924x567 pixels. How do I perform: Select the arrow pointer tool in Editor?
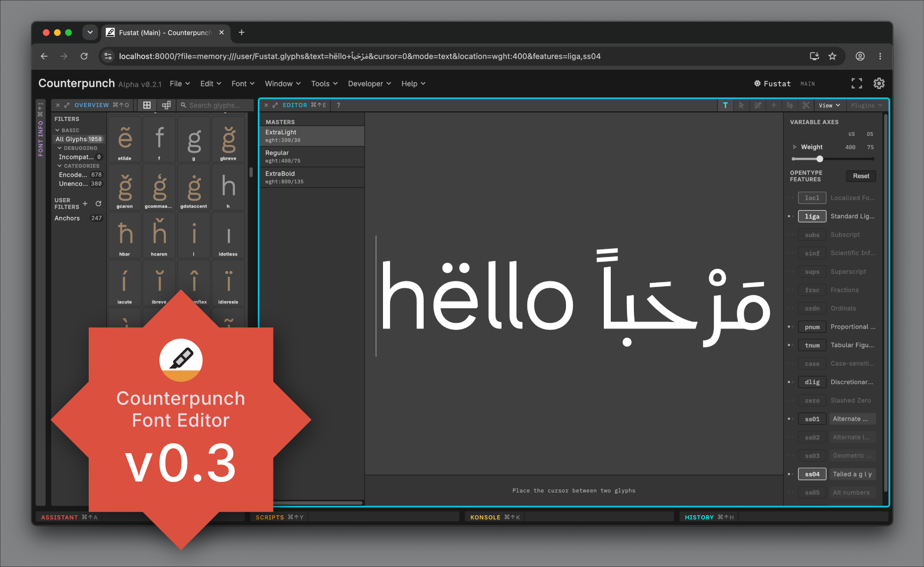click(742, 105)
